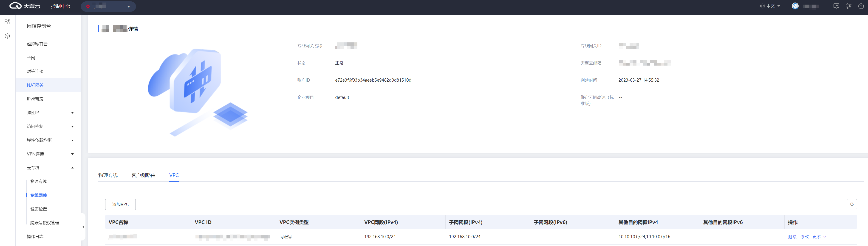Select 物理专线 in sidebar submenu
Viewport: 868px width, 246px height.
click(x=38, y=181)
